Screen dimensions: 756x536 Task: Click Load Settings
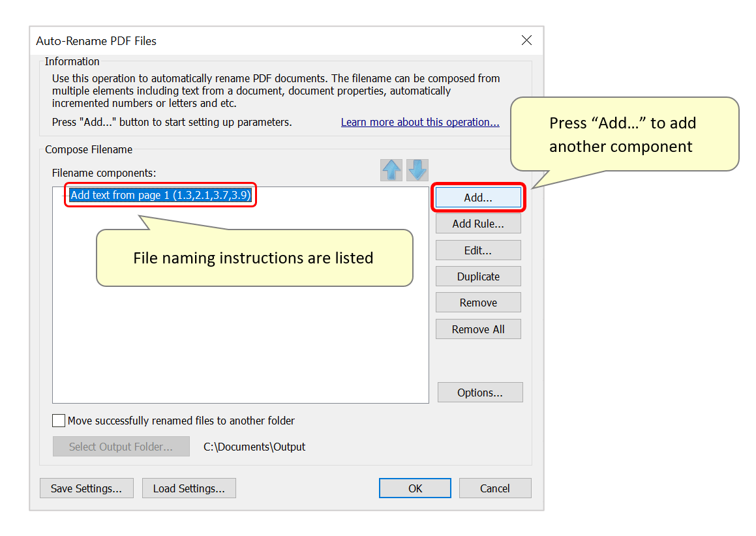(189, 488)
